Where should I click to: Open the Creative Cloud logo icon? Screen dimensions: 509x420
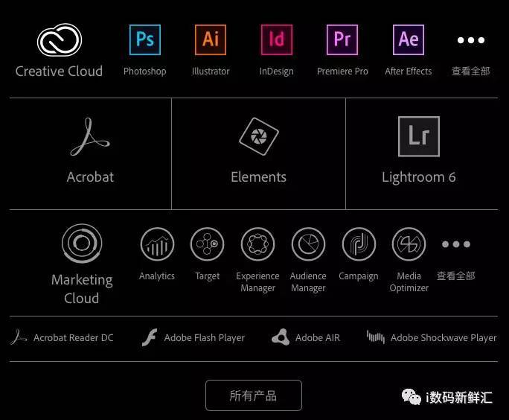60,40
